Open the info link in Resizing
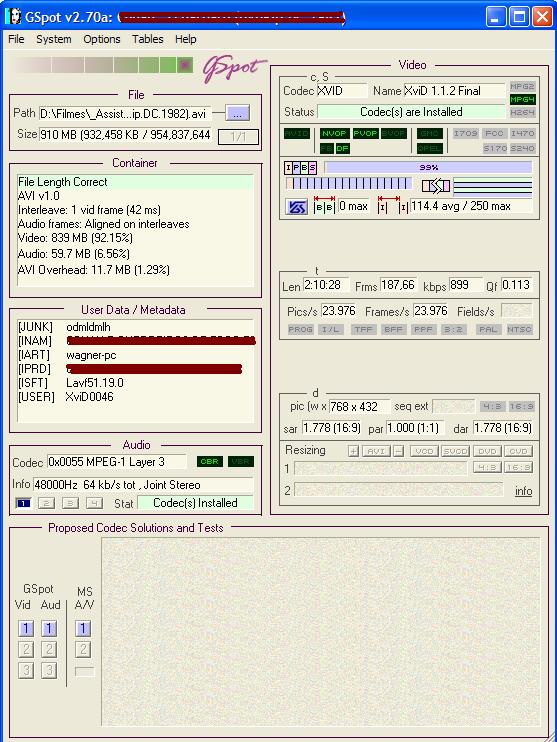557x742 pixels. [523, 491]
